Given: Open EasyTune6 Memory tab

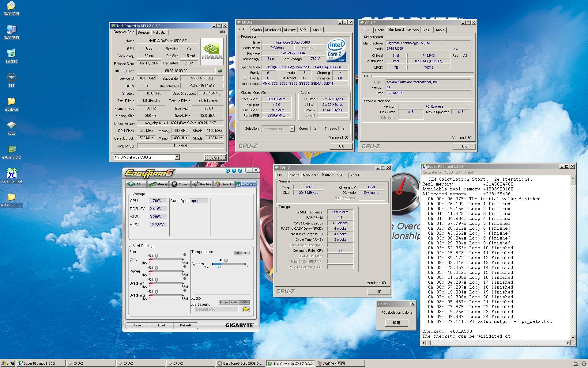Looking at the screenshot, I should (x=158, y=184).
